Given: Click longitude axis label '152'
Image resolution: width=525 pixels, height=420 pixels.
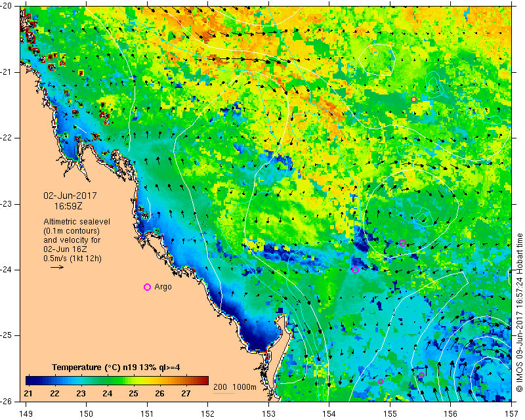Looking at the screenshot, I should (x=207, y=414).
